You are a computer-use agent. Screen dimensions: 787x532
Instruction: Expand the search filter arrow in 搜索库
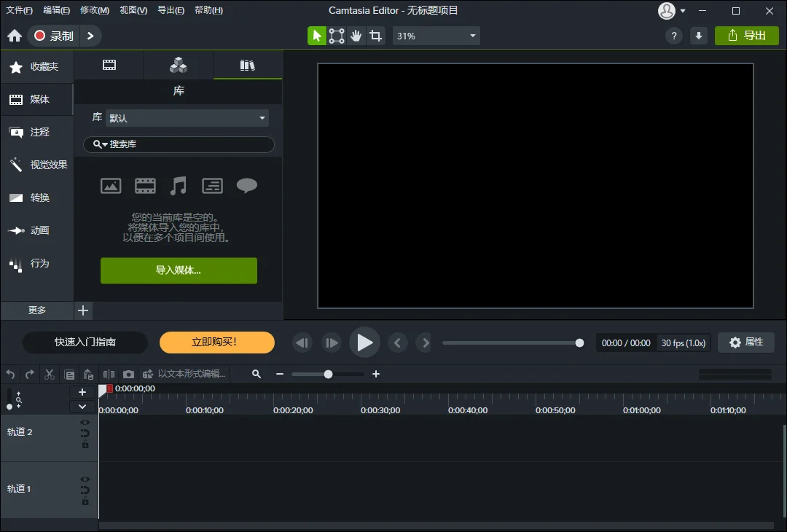[104, 144]
